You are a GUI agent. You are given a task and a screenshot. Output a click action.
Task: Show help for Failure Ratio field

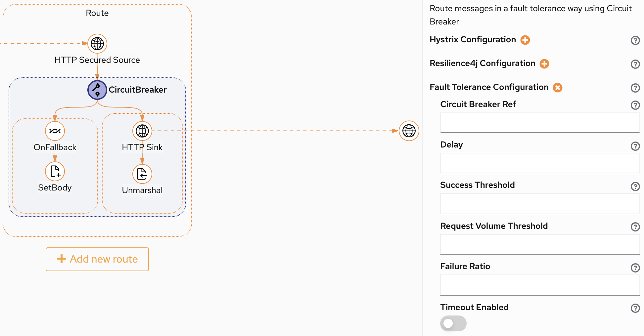pyautogui.click(x=635, y=268)
